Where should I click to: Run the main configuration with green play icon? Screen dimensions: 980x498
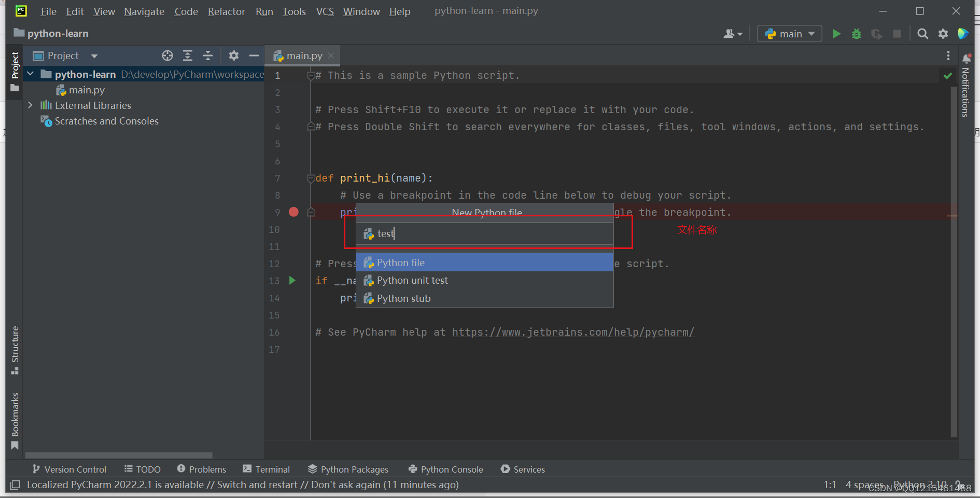click(x=836, y=34)
